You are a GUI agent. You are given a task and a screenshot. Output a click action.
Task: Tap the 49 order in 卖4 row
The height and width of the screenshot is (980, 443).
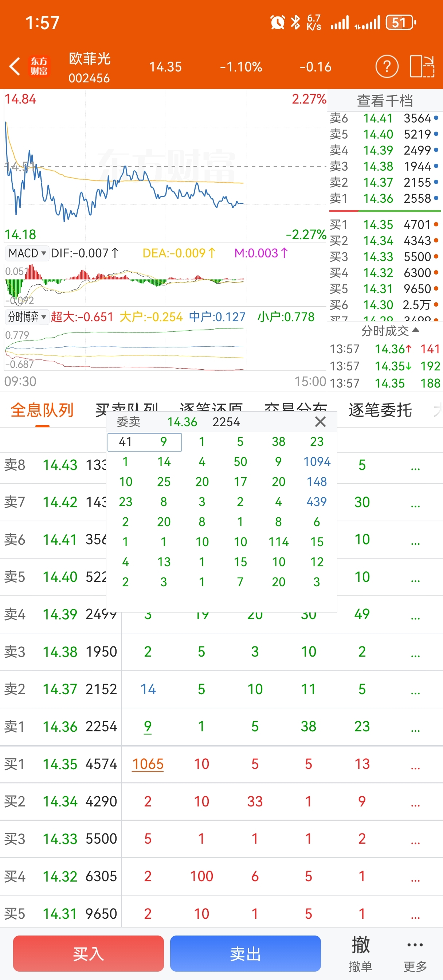[362, 614]
